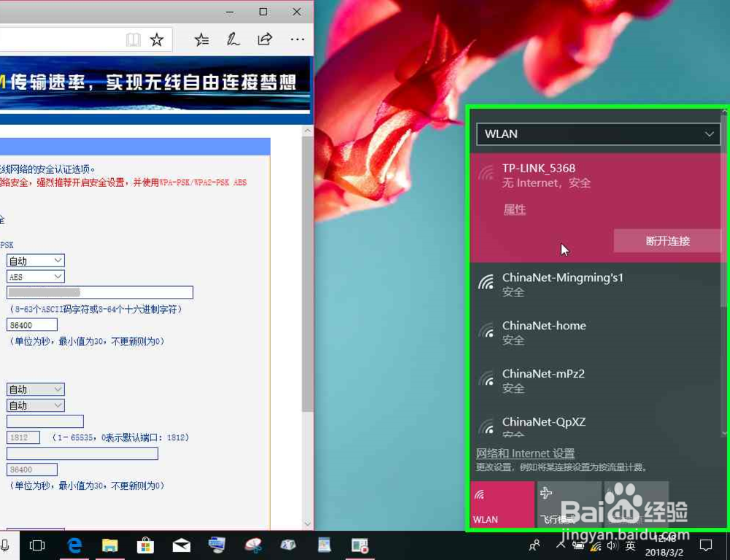The image size is (730, 560).
Task: Select the Make a Web Note pen icon
Action: (233, 40)
